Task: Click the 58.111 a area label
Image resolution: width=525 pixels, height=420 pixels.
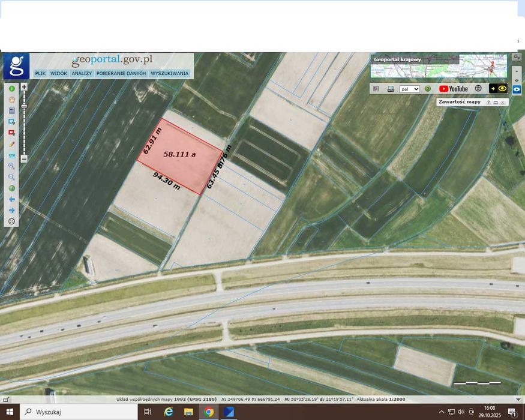Action: click(179, 154)
